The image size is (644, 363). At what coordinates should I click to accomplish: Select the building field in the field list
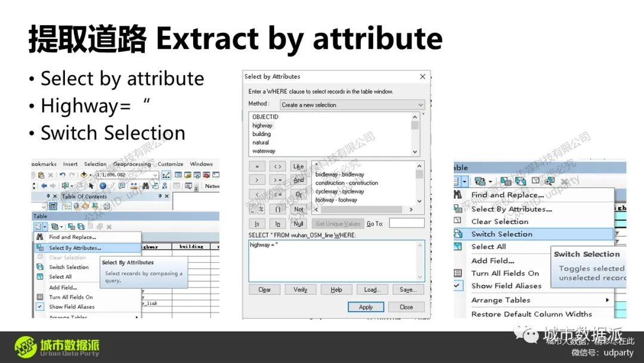[x=262, y=134]
